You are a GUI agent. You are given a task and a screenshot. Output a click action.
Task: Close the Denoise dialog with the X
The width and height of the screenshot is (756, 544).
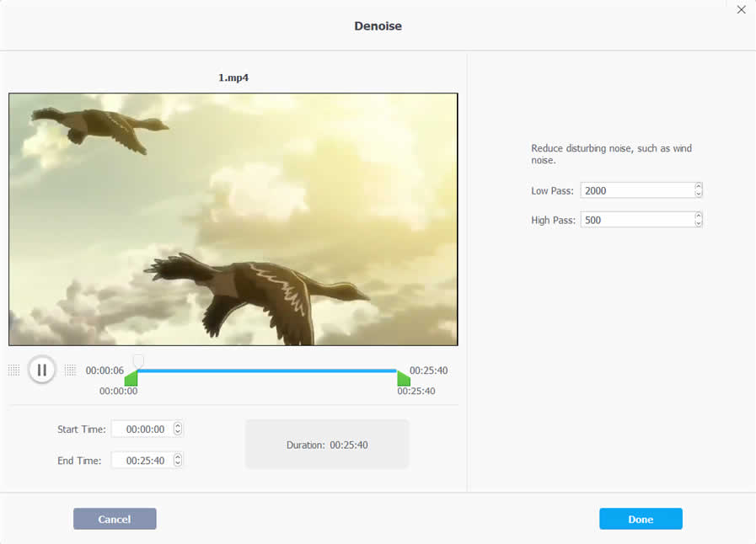point(741,10)
